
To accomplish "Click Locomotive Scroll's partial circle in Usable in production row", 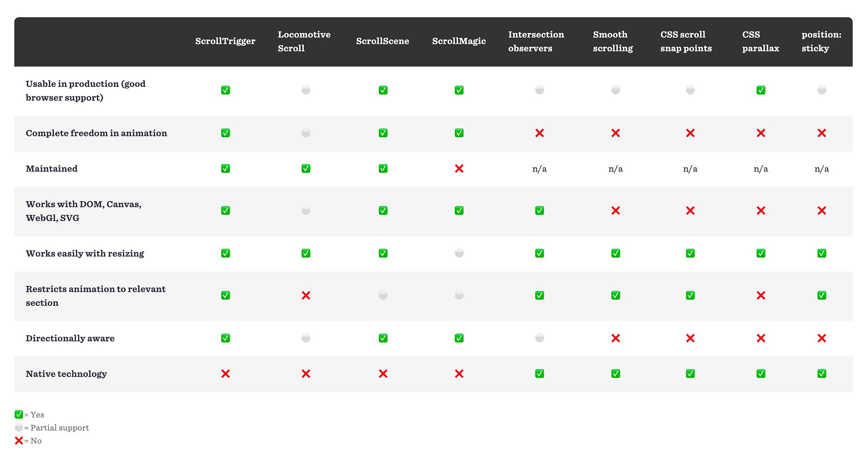I will 306,90.
